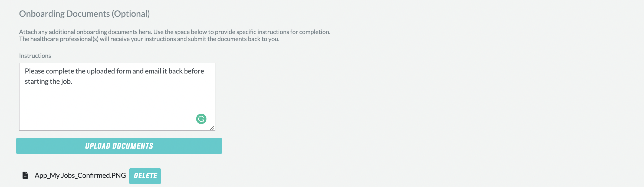Viewport: 644px width, 187px height.
Task: Click the word "Optional" in the heading
Action: 131,14
